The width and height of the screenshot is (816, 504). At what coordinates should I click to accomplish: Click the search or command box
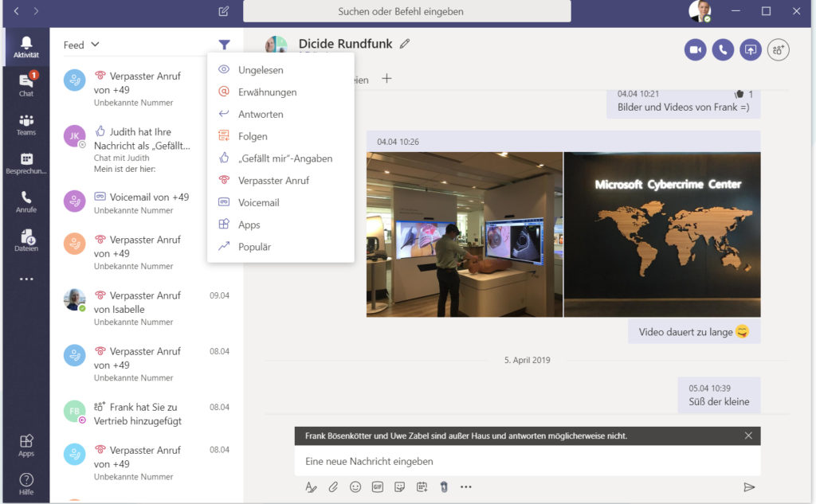click(407, 11)
